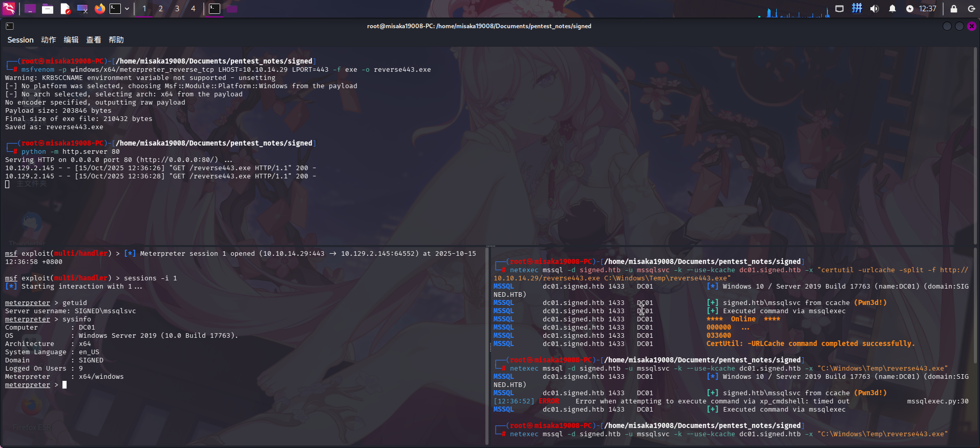This screenshot has width=980, height=448.
Task: Click the terminal window icon in title bar
Action: point(10,26)
